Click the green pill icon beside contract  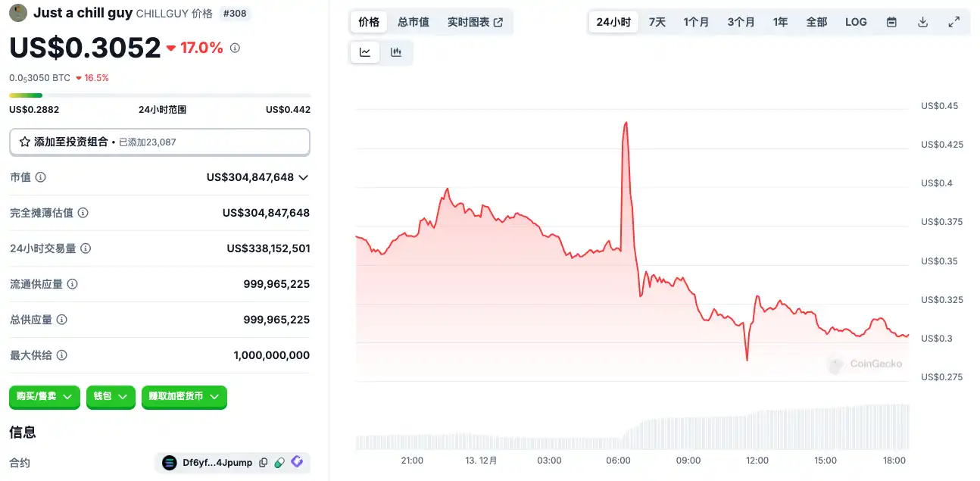[279, 462]
